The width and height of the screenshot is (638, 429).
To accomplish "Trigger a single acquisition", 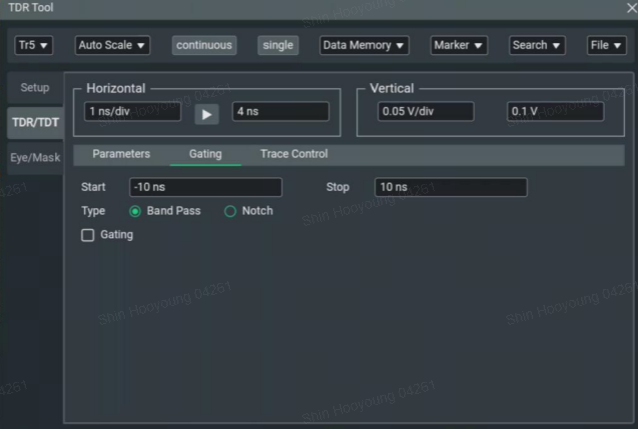I will click(x=278, y=45).
